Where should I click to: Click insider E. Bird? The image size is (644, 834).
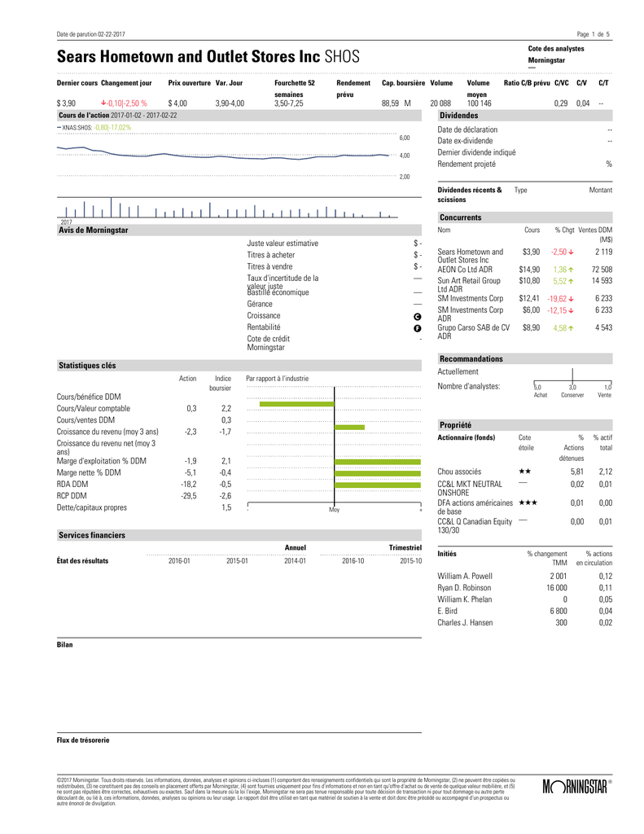[x=447, y=611]
